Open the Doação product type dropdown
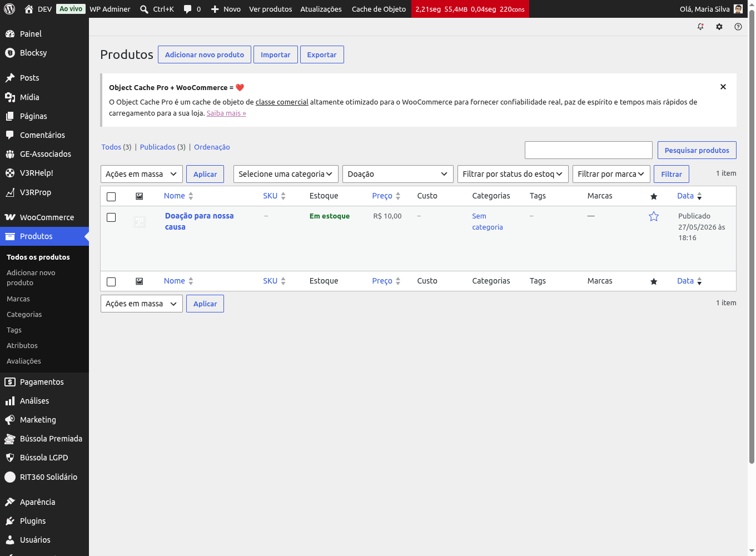Screen dimensions: 756x556 tap(398, 174)
